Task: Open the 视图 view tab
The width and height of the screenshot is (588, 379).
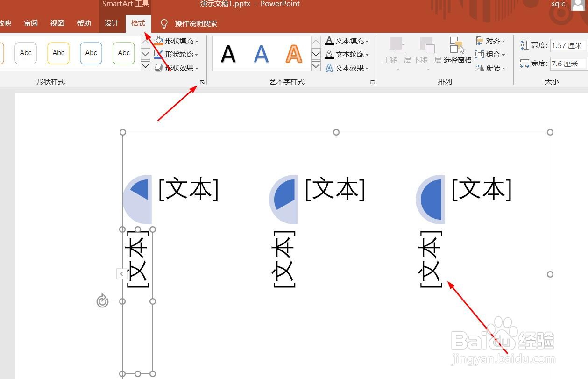Action: [x=57, y=23]
